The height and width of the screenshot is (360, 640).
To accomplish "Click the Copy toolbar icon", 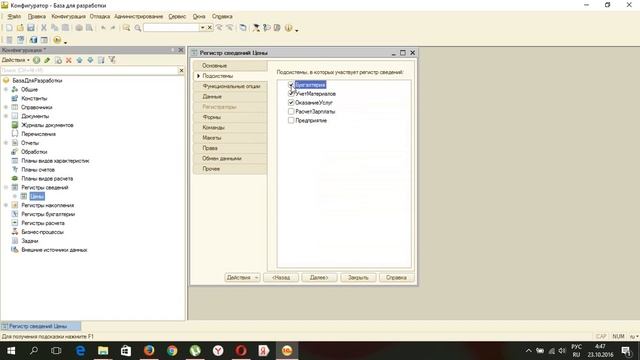I will (x=54, y=28).
